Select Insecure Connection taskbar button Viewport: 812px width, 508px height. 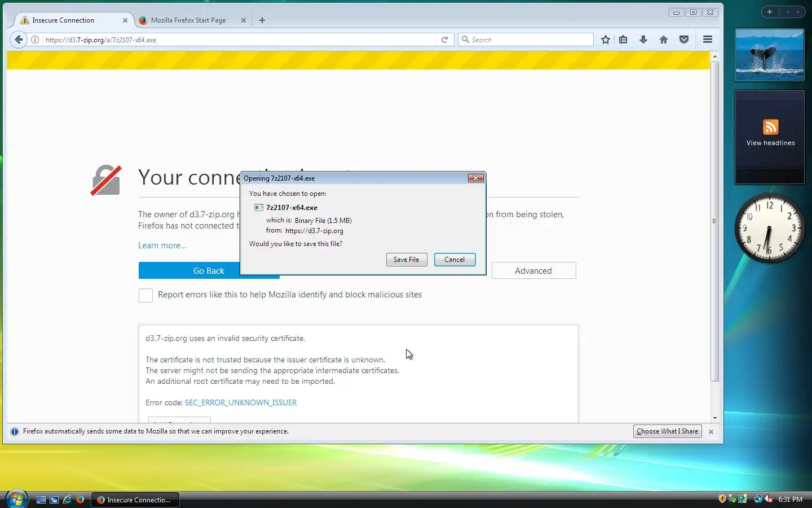pyautogui.click(x=135, y=500)
